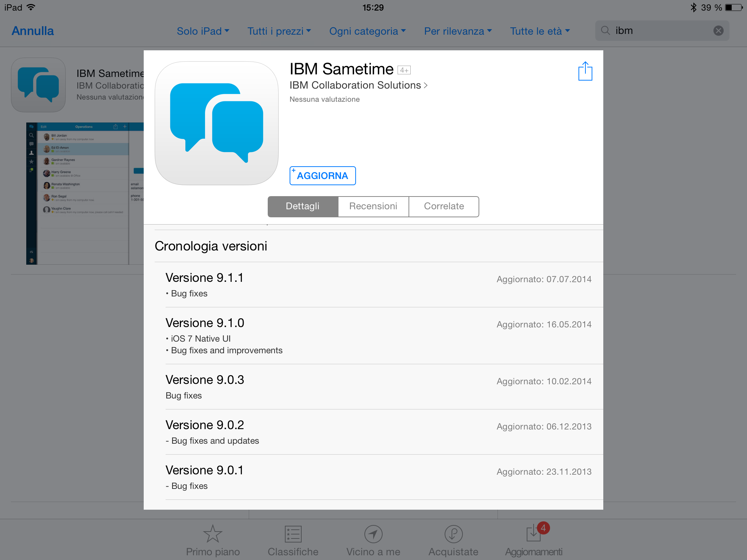This screenshot has width=747, height=560.
Task: Open the Per rilevanza sorting options
Action: [x=458, y=31]
